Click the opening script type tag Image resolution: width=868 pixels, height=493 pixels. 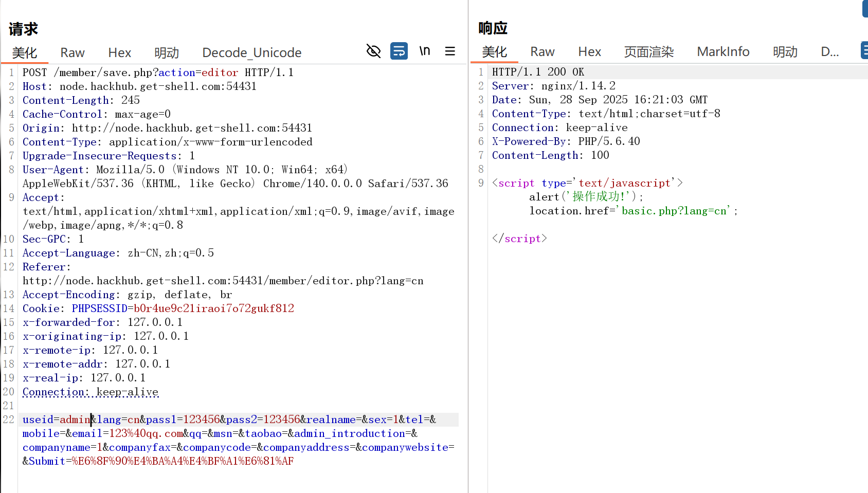point(587,183)
